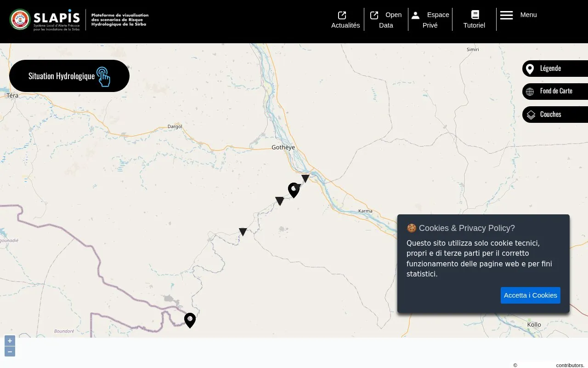This screenshot has height=368, width=588.
Task: Click the Boundoré map label
Action: 64,331
